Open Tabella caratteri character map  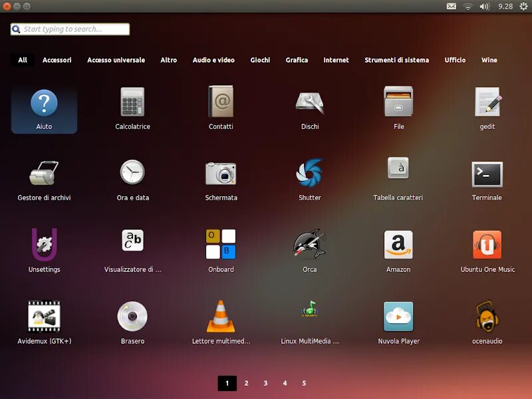tap(398, 180)
